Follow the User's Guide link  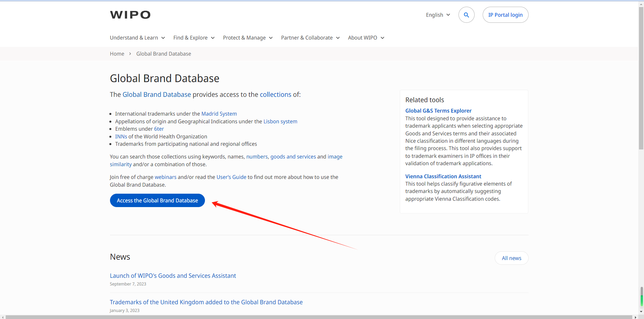pyautogui.click(x=231, y=177)
